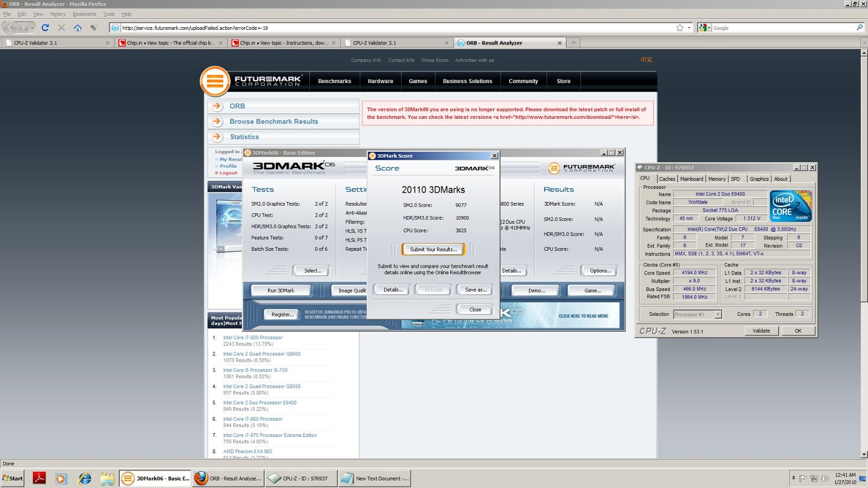Bookmark this page with the star icon
The image size is (868, 488).
680,28
